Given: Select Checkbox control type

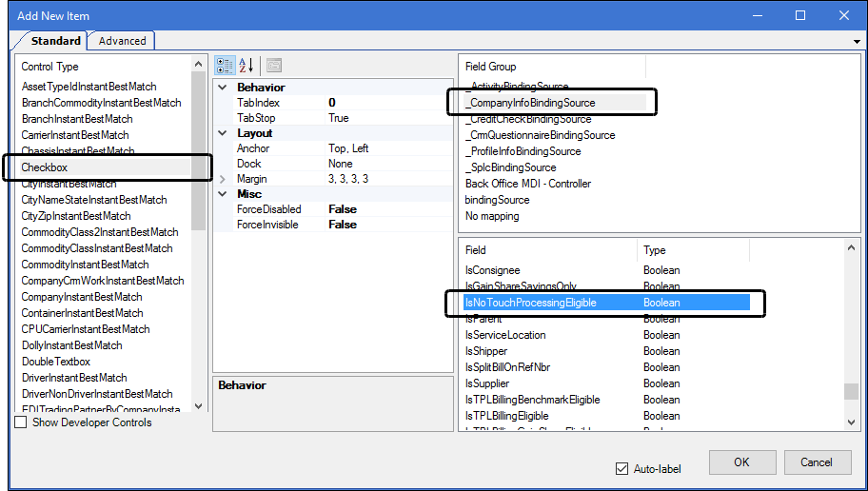Looking at the screenshot, I should click(106, 167).
